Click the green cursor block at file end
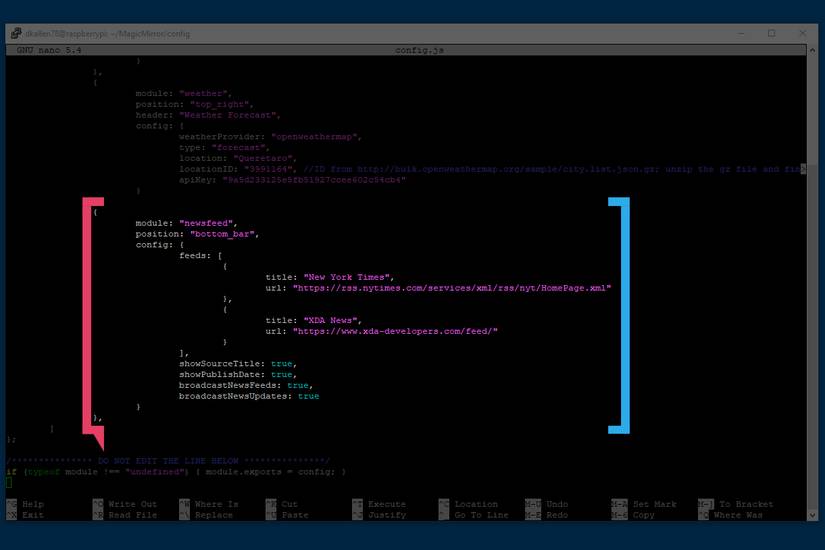 pyautogui.click(x=9, y=483)
